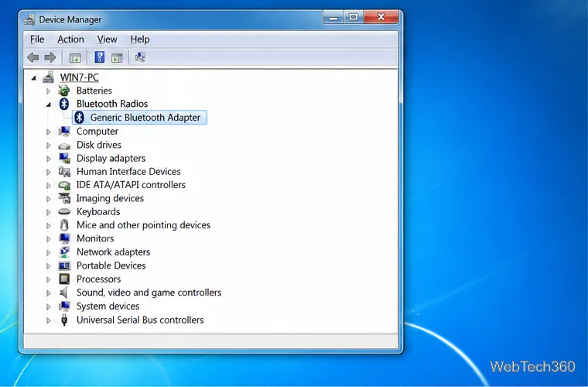
Task: Expand the Imaging devices category
Action: (49, 199)
